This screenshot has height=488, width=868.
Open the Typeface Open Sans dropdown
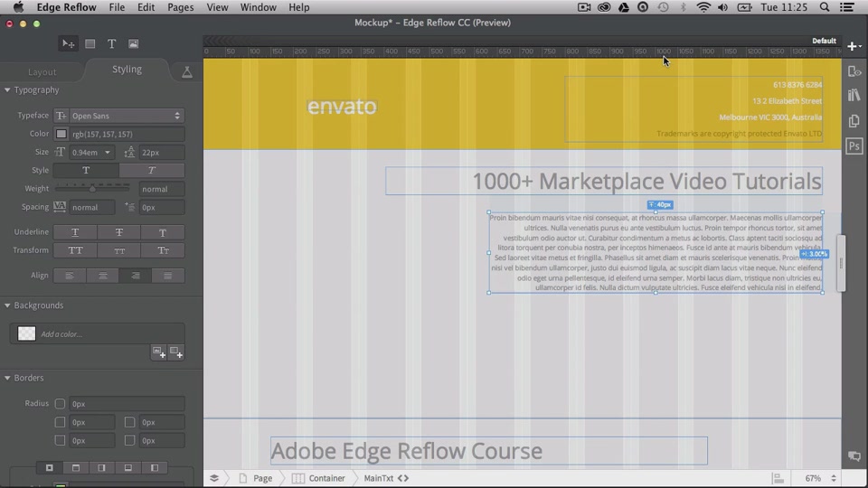coord(127,116)
